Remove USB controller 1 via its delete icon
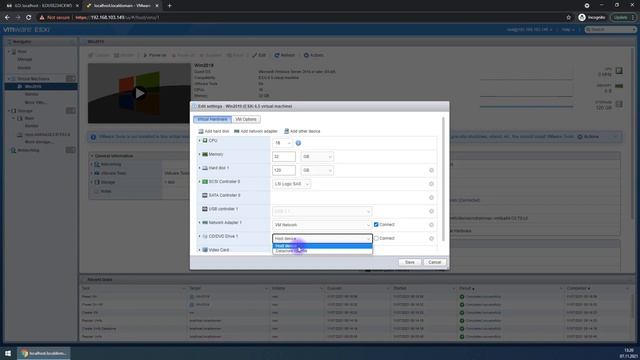Image resolution: width=640 pixels, height=360 pixels. [x=431, y=211]
